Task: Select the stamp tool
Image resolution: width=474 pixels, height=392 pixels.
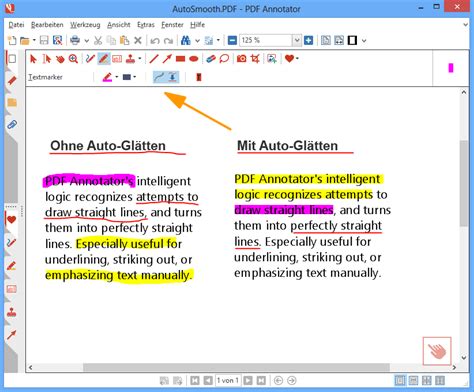Action: (x=130, y=59)
